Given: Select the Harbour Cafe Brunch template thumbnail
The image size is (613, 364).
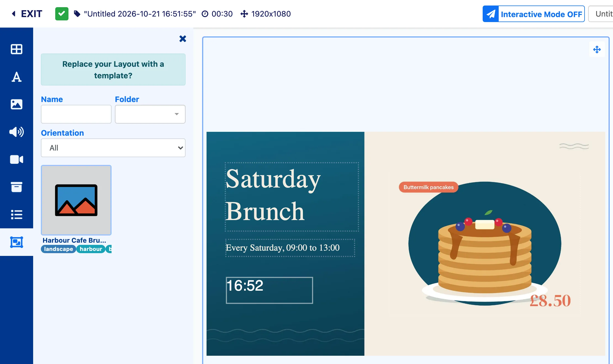Looking at the screenshot, I should coord(76,200).
